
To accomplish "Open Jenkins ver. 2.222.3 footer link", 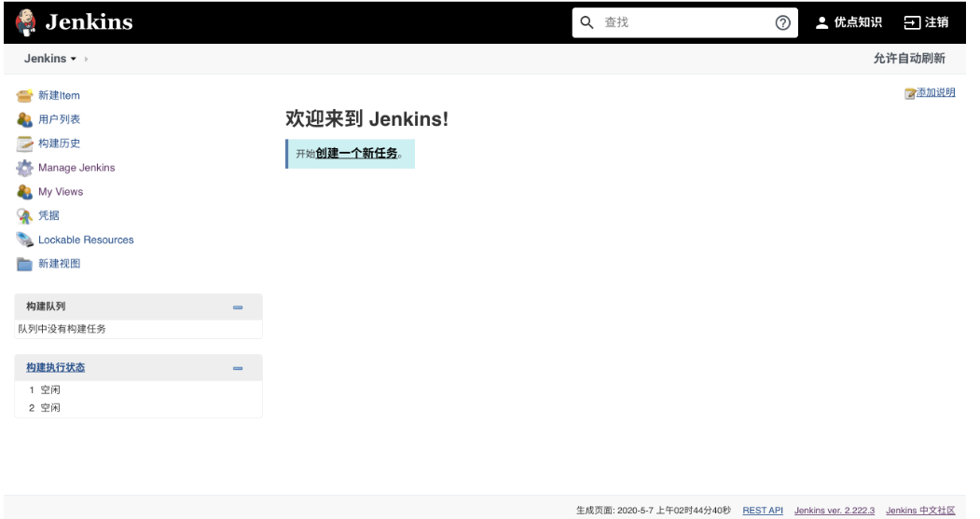I will click(835, 511).
